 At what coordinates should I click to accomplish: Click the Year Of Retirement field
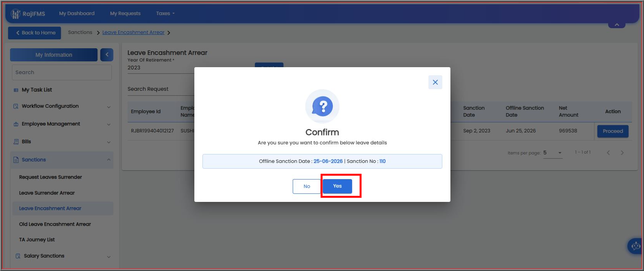[161, 68]
